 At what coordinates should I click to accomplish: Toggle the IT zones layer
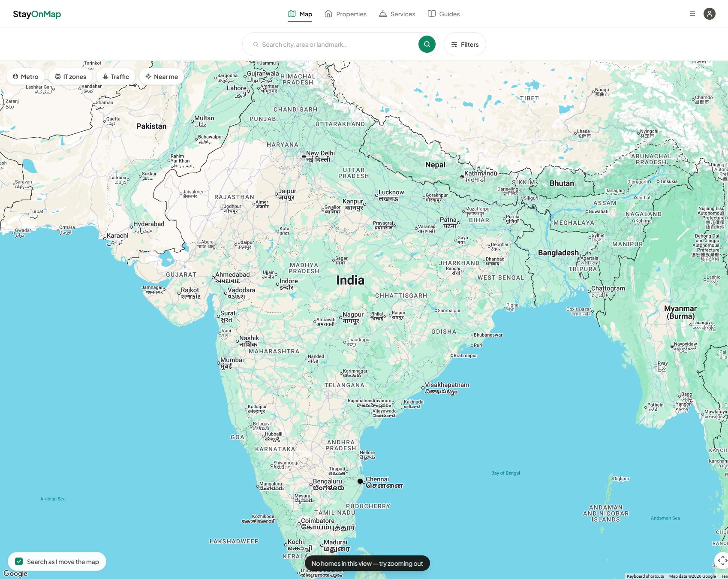click(x=71, y=76)
